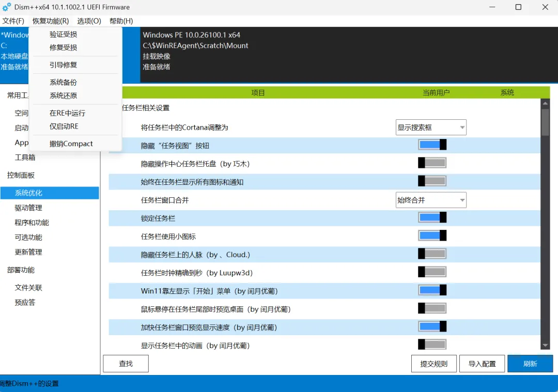Screen dimensions: 558x392
Task: Open the 选项(O) menu
Action: 89,21
